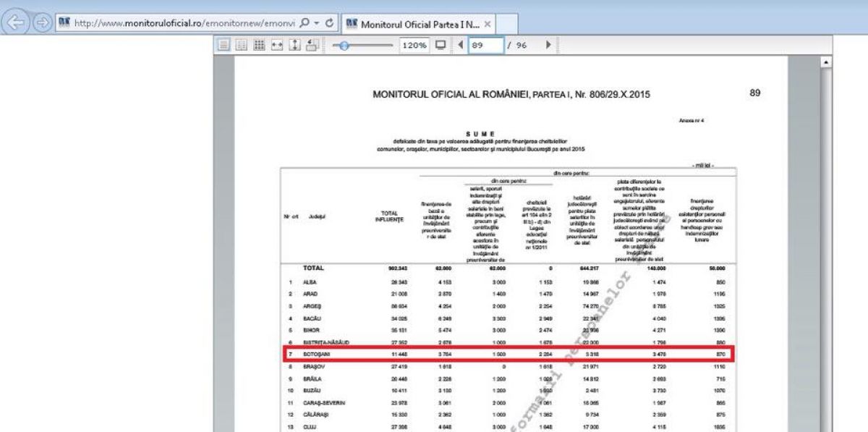Open the thumbnail grid view
Image resolution: width=868 pixels, height=432 pixels.
[x=259, y=45]
